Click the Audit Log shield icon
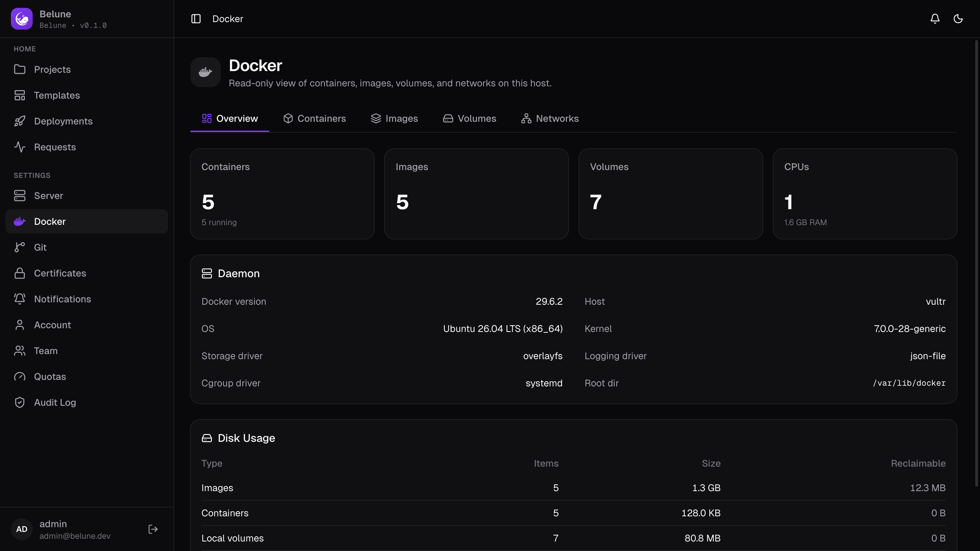 tap(20, 402)
